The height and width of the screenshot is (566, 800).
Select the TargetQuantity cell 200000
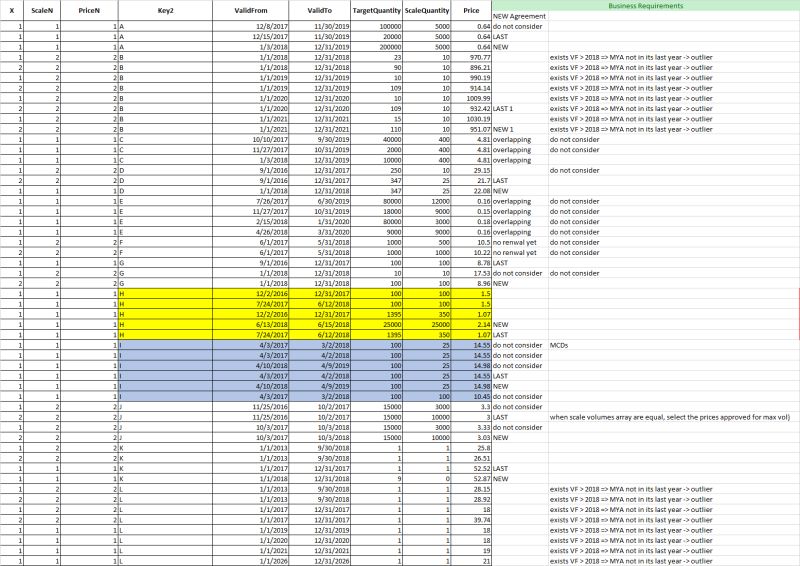pos(377,47)
